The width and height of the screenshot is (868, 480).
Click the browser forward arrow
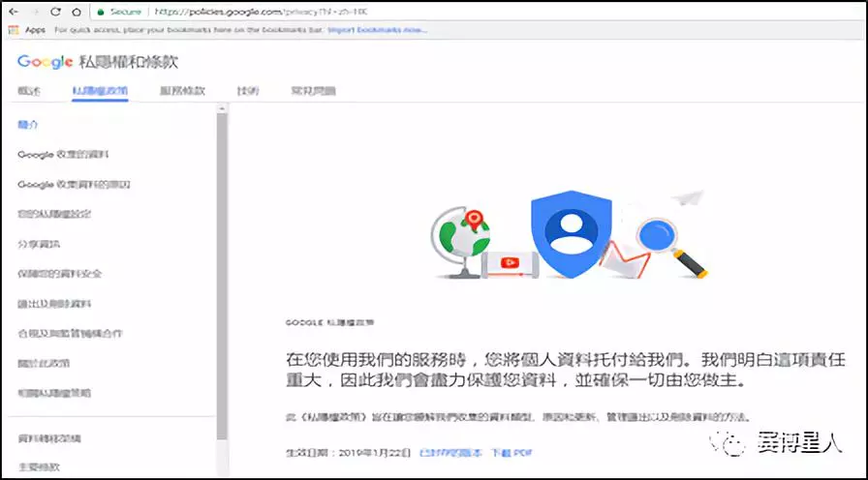point(34,12)
